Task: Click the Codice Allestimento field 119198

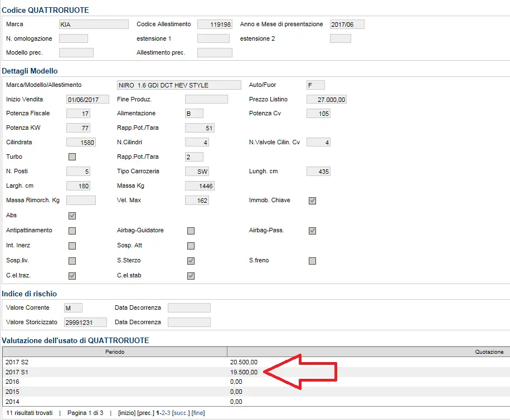Action: 215,25
